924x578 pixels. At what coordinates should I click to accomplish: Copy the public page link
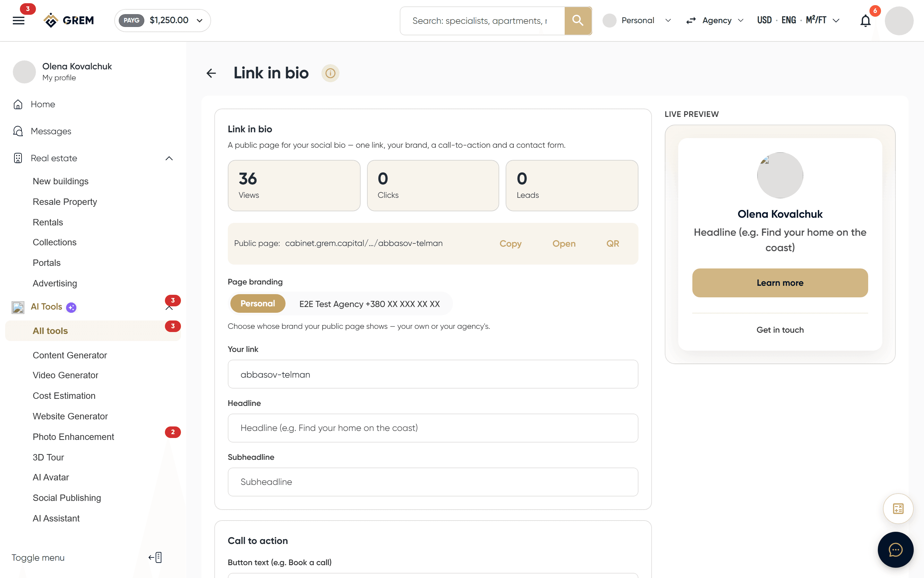[510, 243]
